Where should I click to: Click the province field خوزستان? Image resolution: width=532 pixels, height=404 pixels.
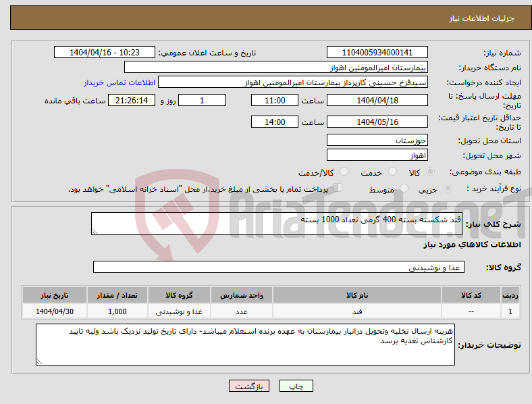377,141
